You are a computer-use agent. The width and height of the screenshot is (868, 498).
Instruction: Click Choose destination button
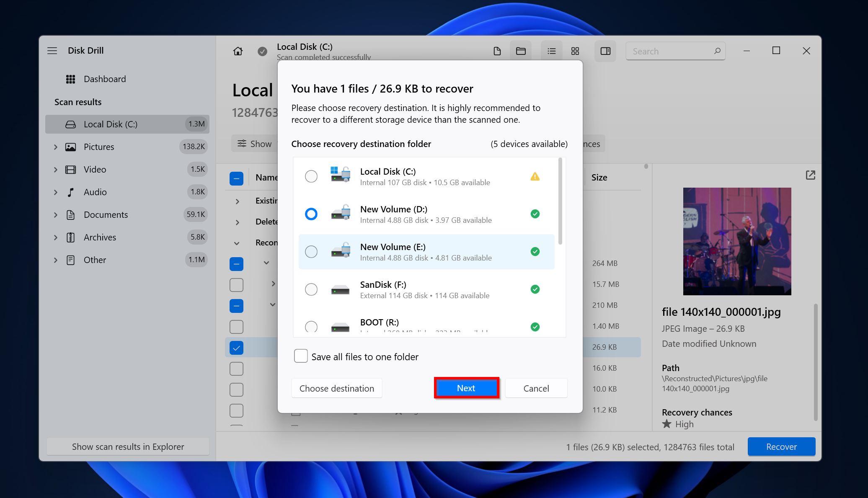(x=337, y=388)
